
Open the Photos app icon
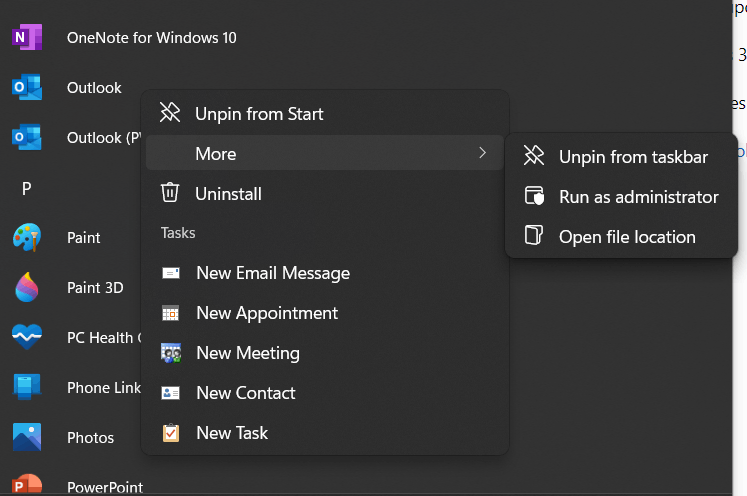coord(27,438)
